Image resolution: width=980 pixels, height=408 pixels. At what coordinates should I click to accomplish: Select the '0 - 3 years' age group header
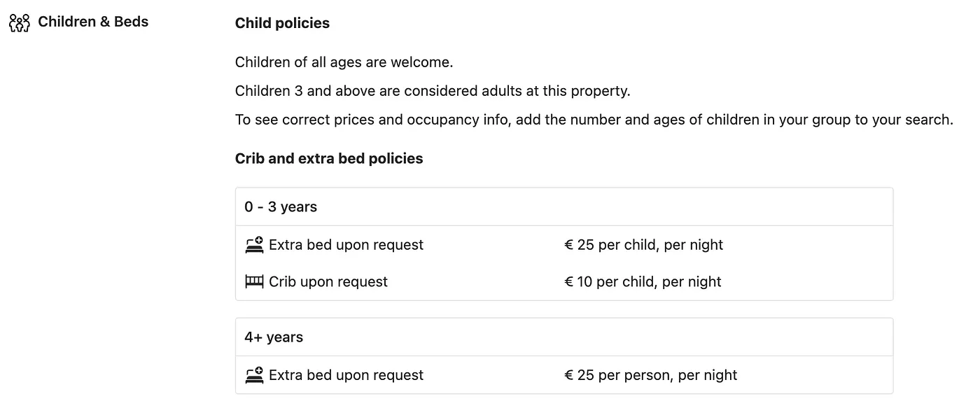tap(281, 207)
